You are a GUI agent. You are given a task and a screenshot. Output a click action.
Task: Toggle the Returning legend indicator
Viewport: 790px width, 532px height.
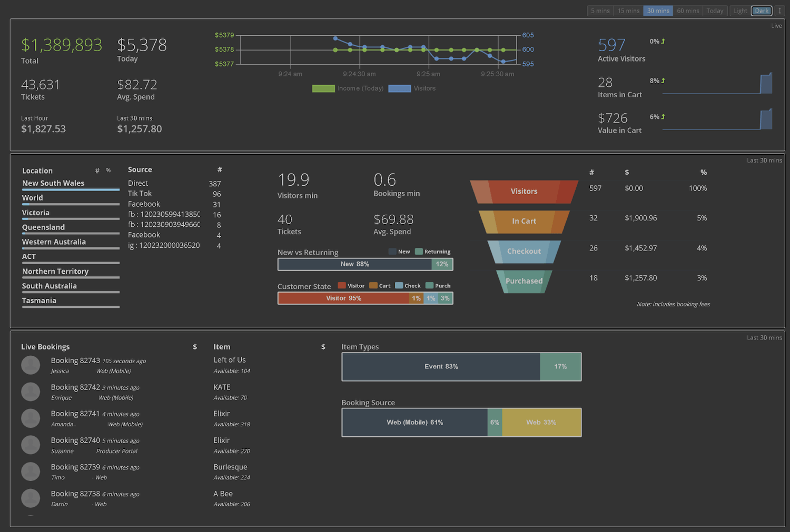click(x=419, y=252)
